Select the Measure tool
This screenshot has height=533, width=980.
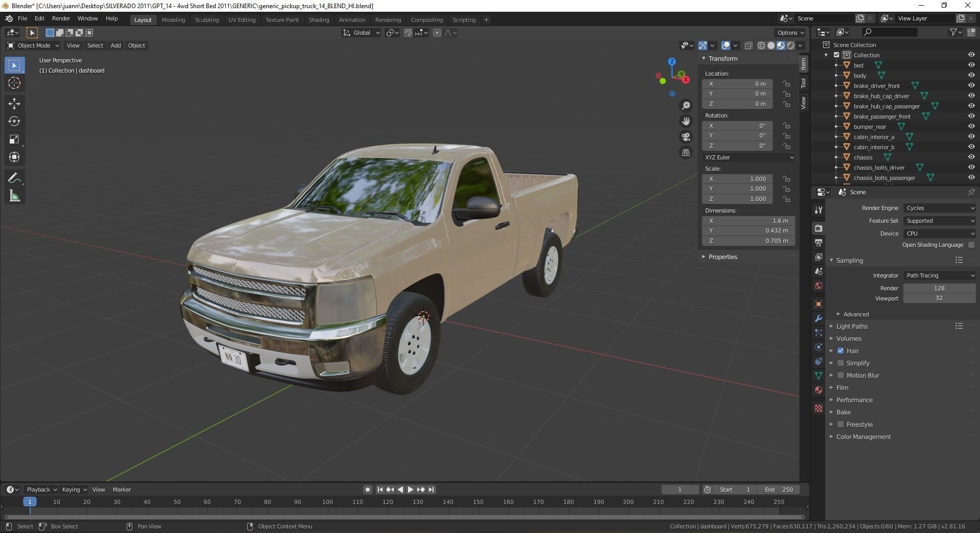click(14, 196)
